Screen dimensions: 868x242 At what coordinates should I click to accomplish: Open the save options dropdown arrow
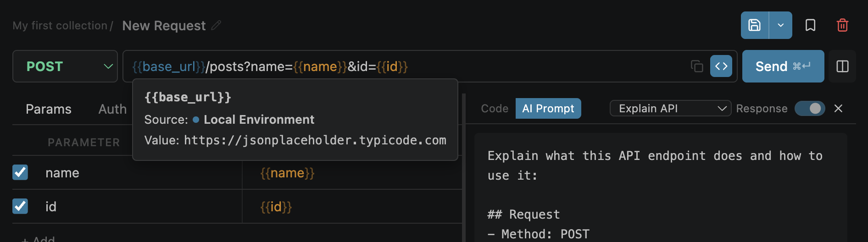point(781,25)
